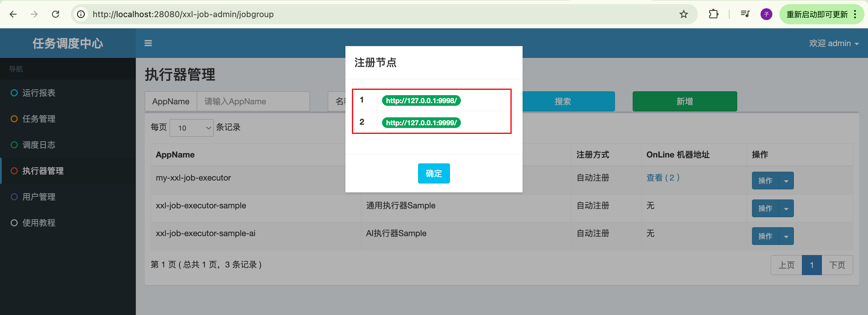Click 查看 ( 2 ) link
868x315 pixels.
click(663, 178)
